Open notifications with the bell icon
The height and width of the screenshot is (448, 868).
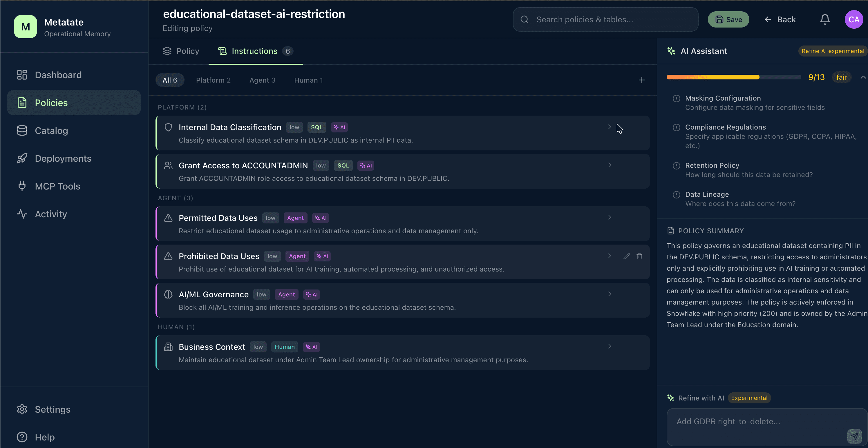pyautogui.click(x=824, y=19)
